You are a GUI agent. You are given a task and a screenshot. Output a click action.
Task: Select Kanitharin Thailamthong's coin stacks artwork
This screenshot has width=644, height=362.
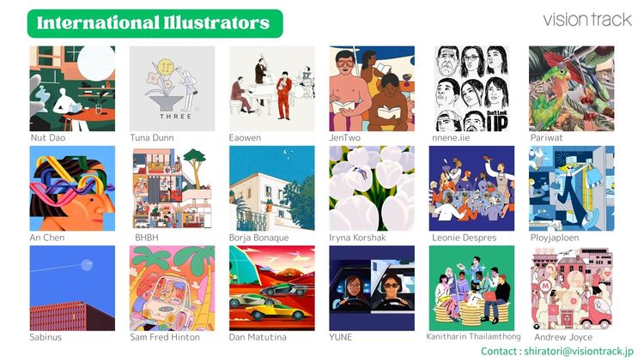472,288
